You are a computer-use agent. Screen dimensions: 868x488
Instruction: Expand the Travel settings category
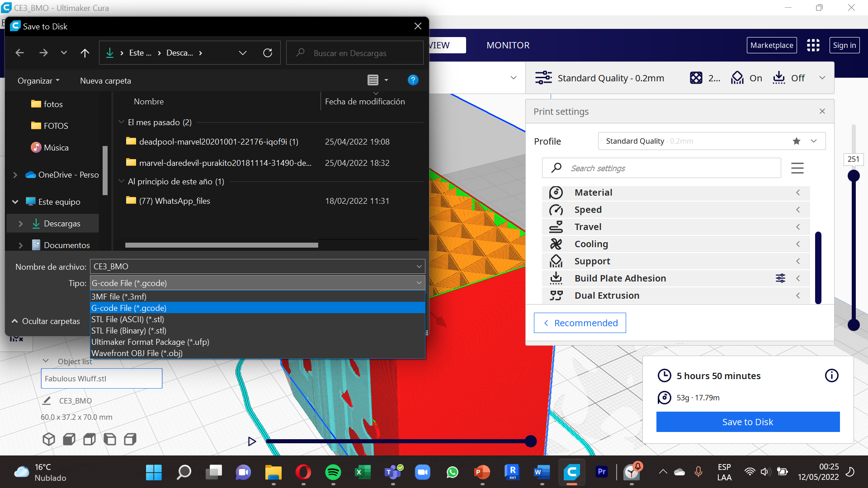[x=676, y=227]
